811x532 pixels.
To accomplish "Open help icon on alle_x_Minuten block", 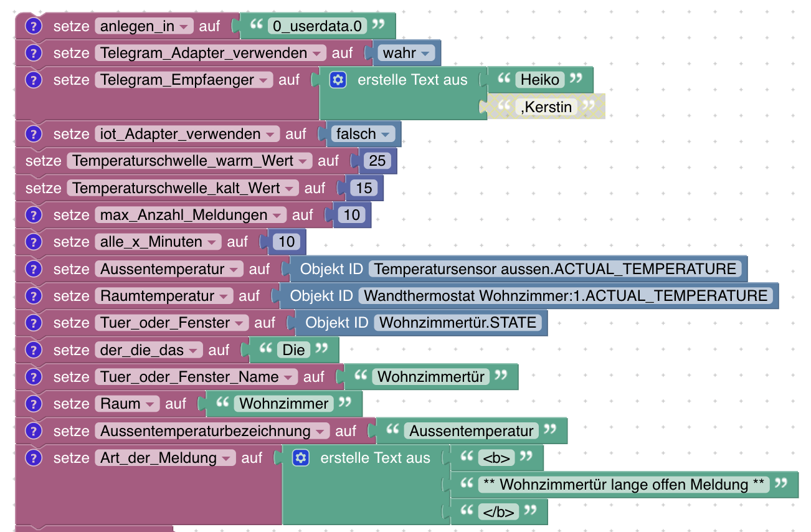I will [x=34, y=242].
